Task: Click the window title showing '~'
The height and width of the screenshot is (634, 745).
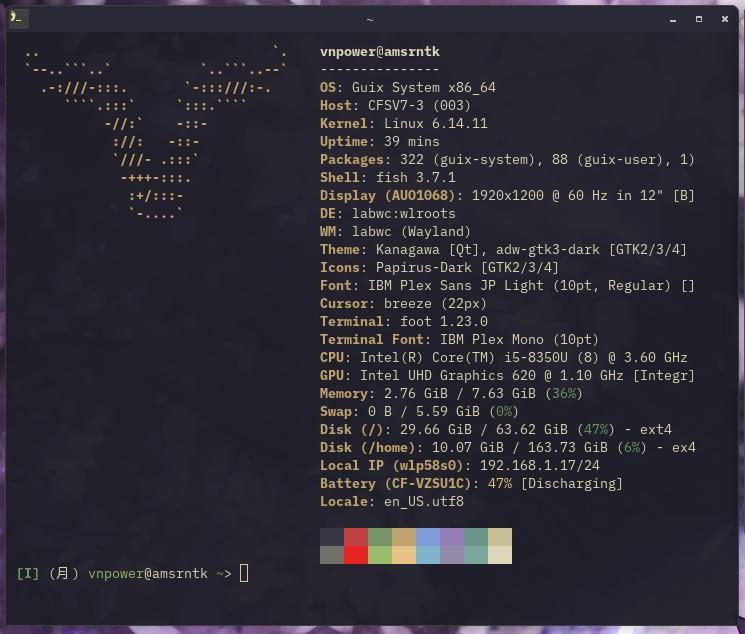Action: (x=370, y=19)
